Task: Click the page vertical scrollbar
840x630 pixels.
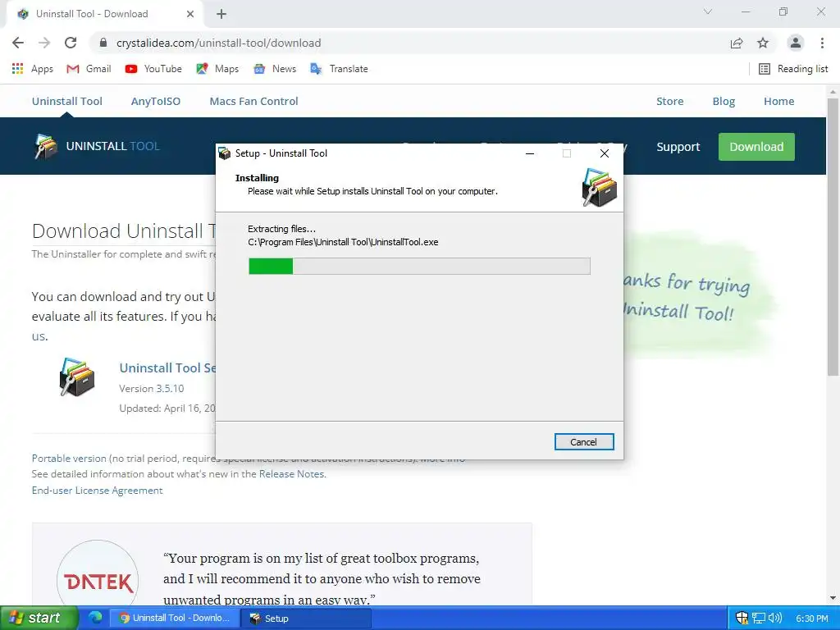Action: click(833, 235)
